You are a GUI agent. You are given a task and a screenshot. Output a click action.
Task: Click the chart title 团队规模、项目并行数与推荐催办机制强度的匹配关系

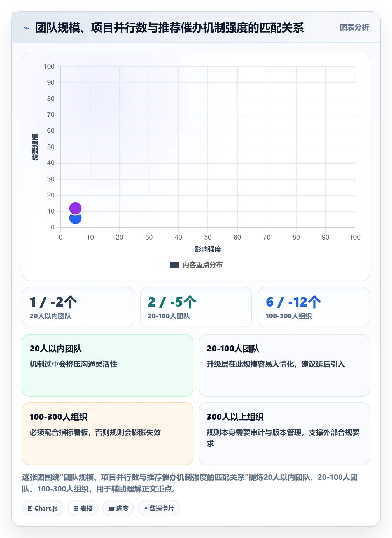(169, 28)
